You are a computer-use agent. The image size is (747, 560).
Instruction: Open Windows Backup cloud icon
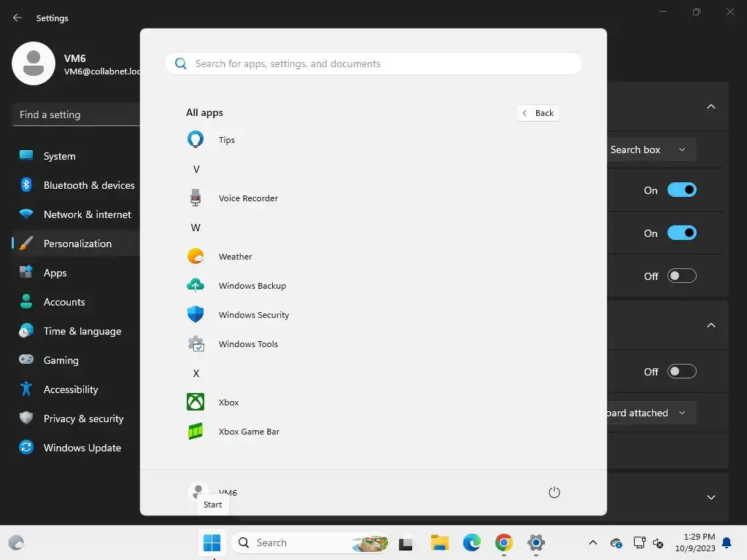pos(196,285)
